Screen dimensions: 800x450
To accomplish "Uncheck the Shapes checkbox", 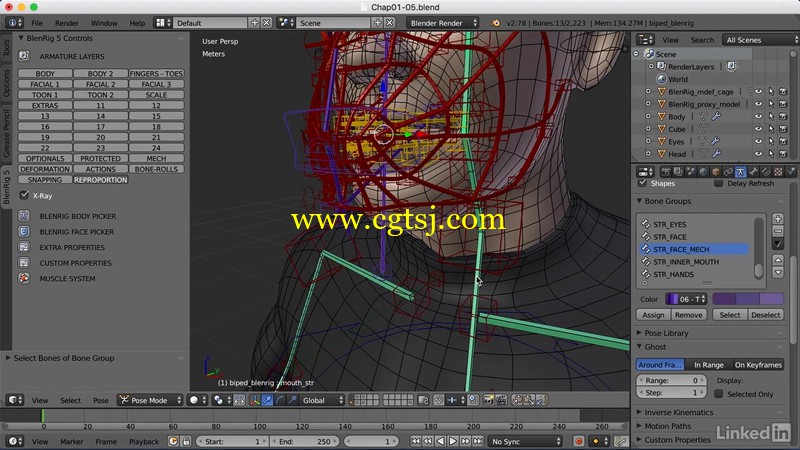I will 642,183.
